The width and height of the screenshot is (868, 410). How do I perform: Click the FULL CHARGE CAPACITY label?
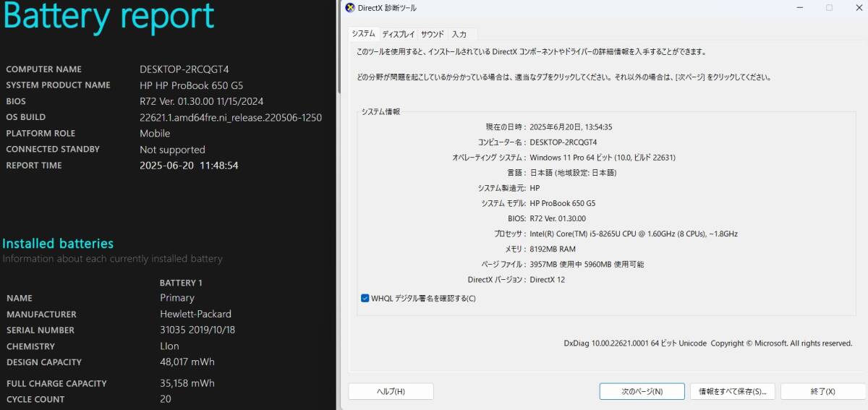click(56, 383)
